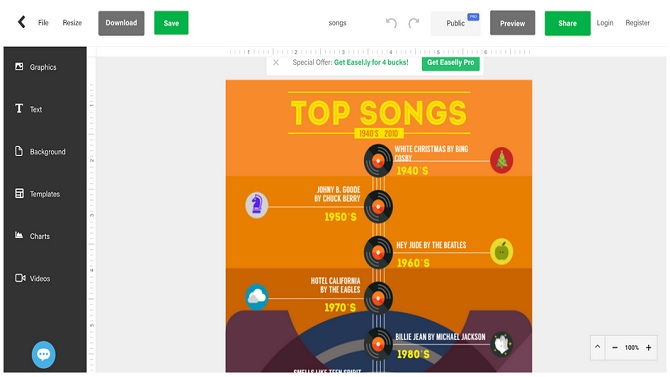Open the Login link
The width and height of the screenshot is (670, 377).
(x=605, y=23)
